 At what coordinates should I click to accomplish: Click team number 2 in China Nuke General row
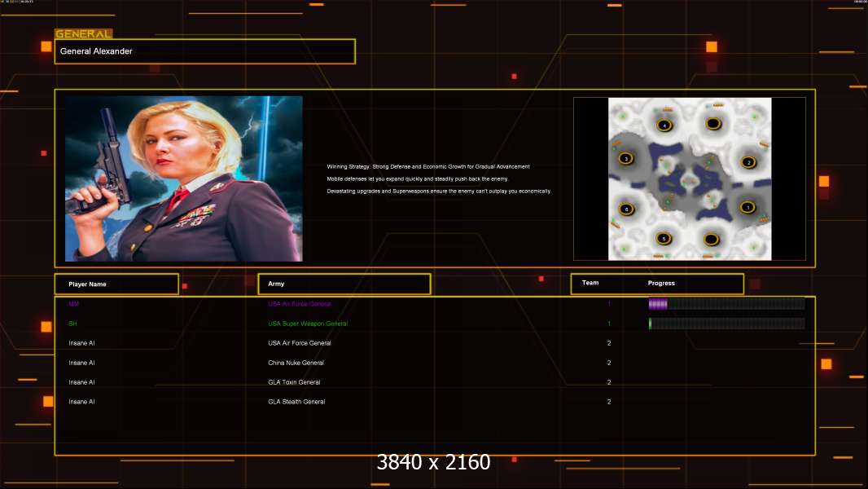pyautogui.click(x=609, y=363)
